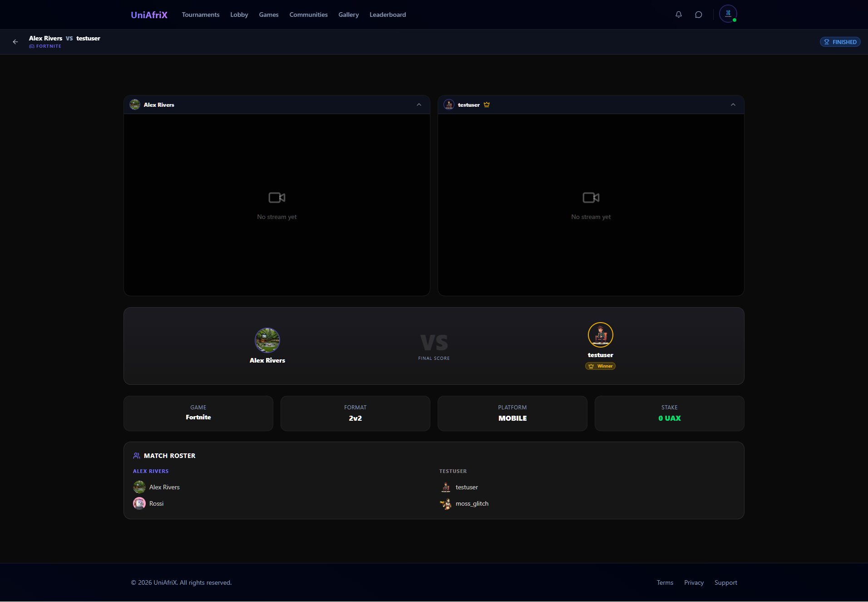The width and height of the screenshot is (868, 602).
Task: Click the PLATFORM MOBILE card
Action: 513,413
